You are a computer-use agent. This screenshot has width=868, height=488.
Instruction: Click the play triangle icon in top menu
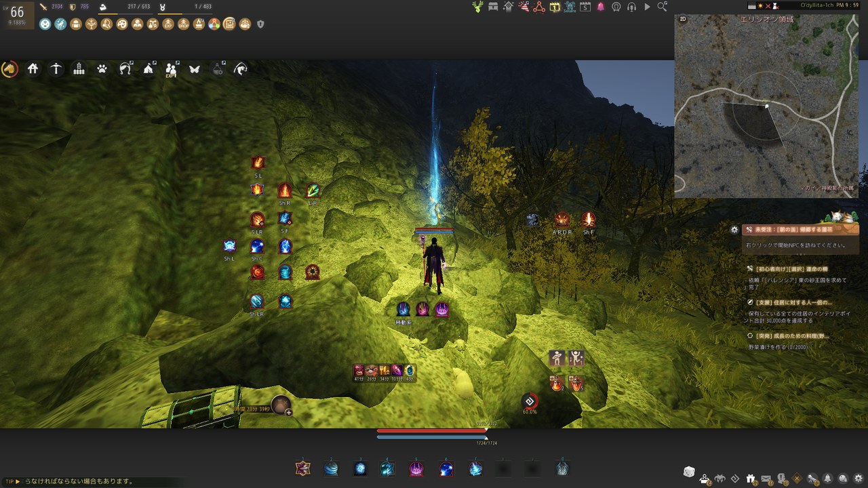(647, 7)
